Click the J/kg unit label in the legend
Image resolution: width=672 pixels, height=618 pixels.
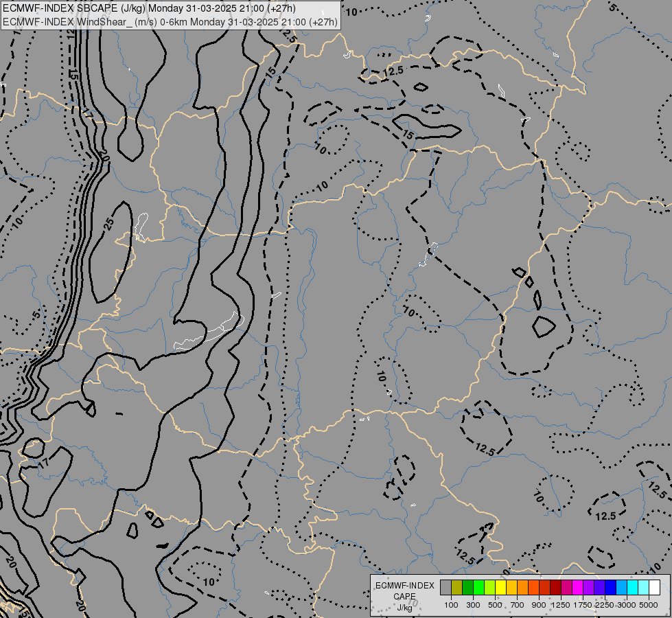(404, 608)
